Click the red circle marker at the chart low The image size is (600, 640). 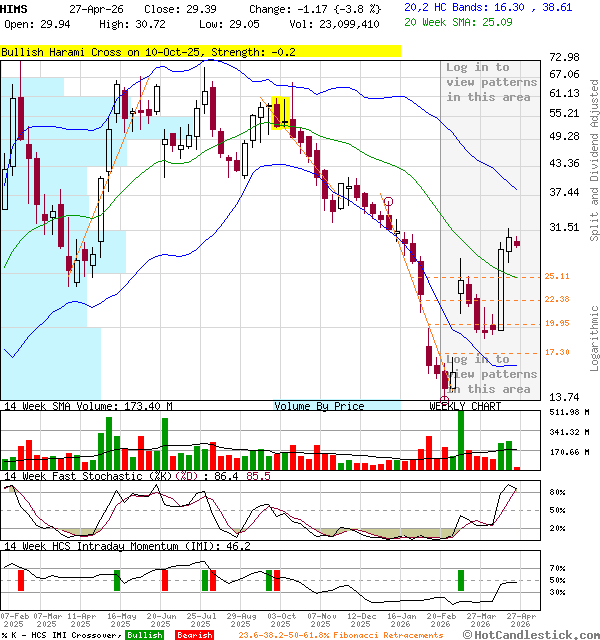(444, 399)
